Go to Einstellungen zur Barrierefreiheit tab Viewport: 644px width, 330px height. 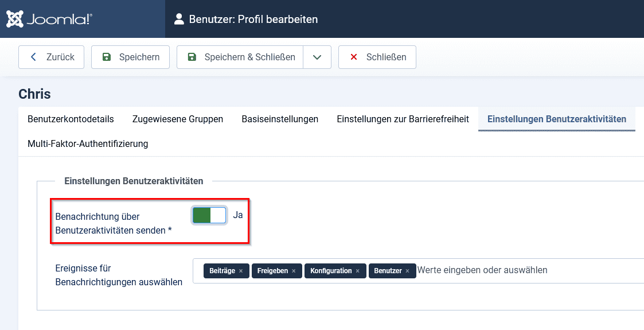(x=403, y=119)
